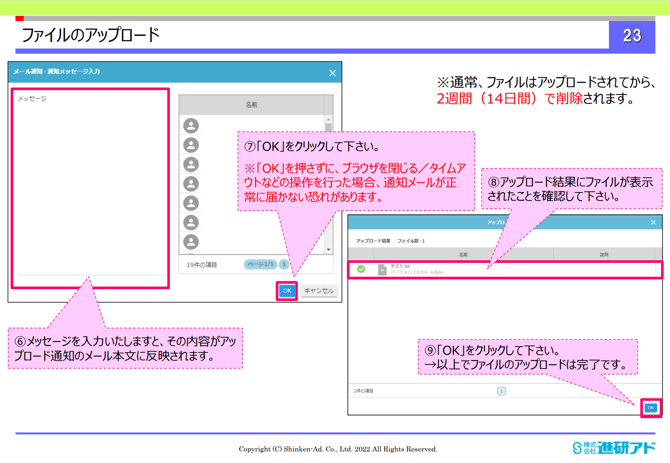Click the キャンセル button

click(319, 290)
